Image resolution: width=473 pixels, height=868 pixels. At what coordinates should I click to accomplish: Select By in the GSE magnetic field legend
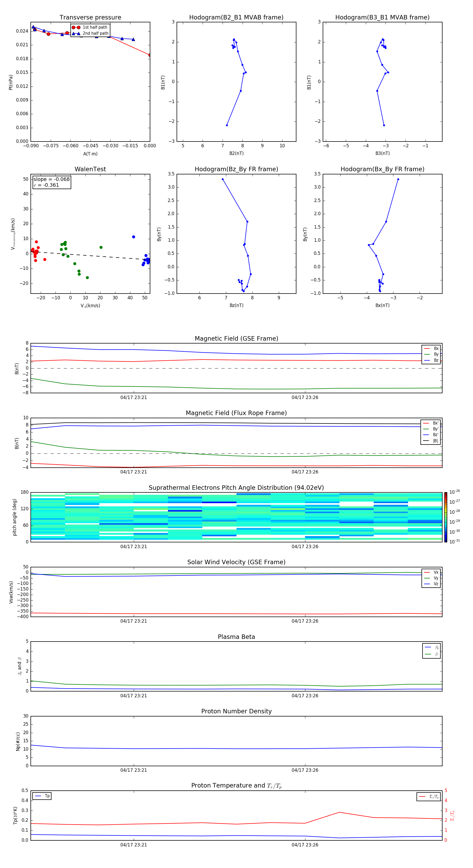click(431, 354)
